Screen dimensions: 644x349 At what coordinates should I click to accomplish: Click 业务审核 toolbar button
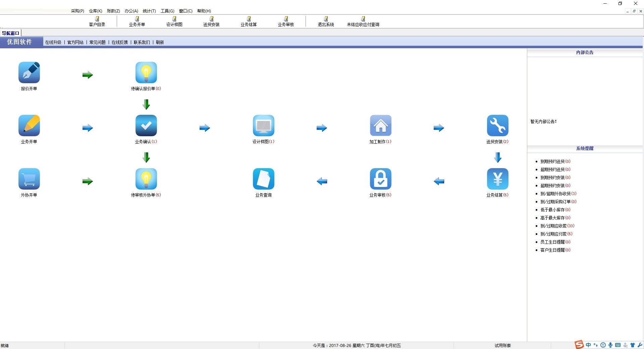click(286, 21)
